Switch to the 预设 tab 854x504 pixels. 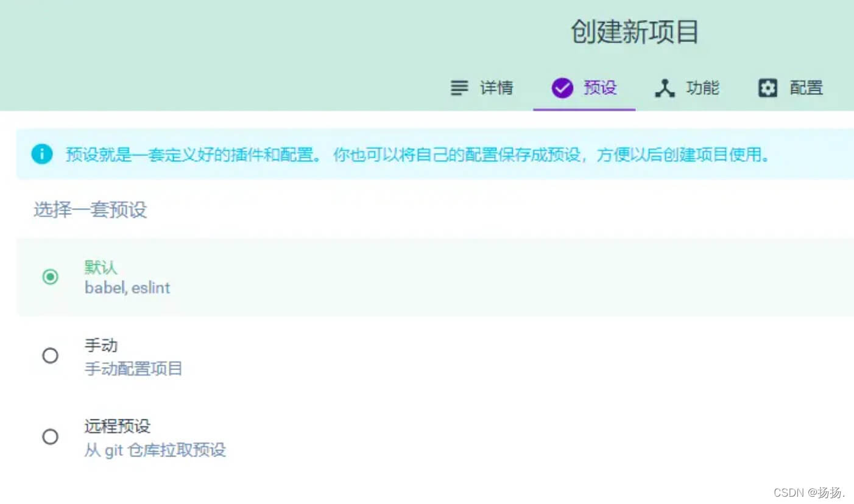(584, 88)
